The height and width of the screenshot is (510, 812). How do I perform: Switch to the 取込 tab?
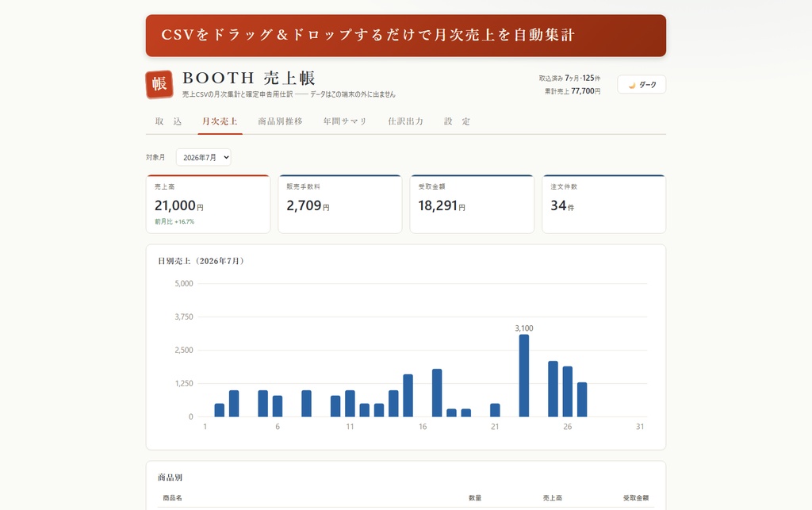pos(168,121)
